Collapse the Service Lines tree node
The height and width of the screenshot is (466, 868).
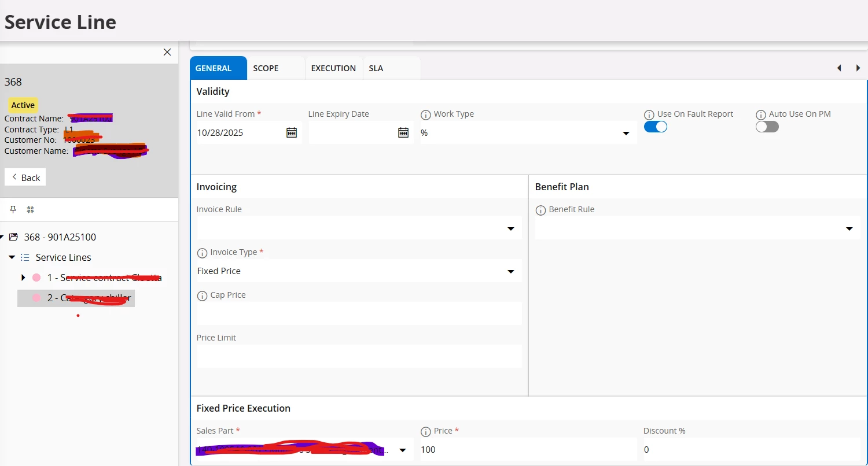pos(12,257)
